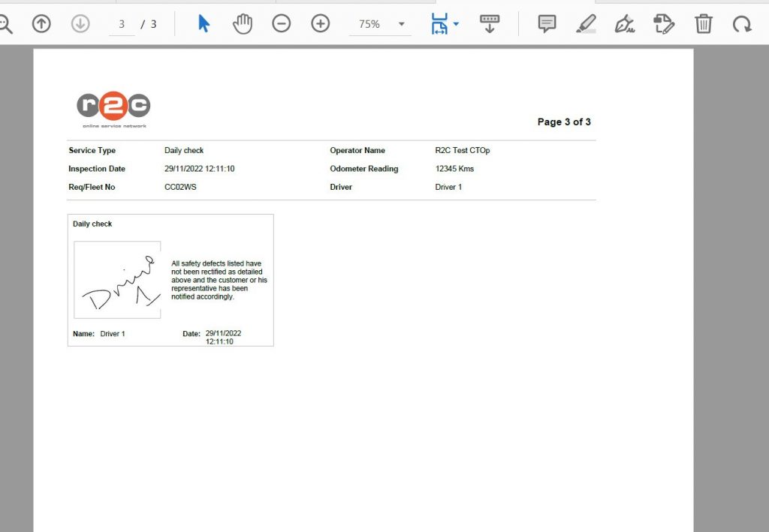This screenshot has width=769, height=532.
Task: Open the Fill & Sign tool
Action: click(625, 23)
